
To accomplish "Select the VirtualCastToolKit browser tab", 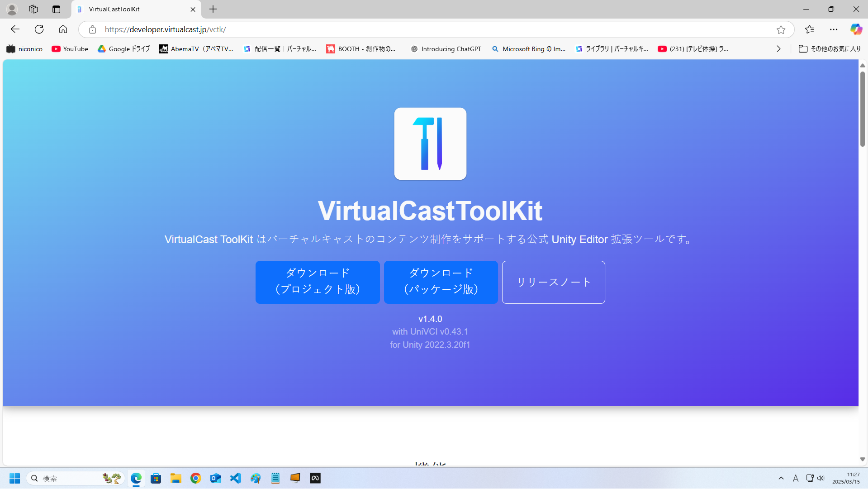I will click(136, 9).
